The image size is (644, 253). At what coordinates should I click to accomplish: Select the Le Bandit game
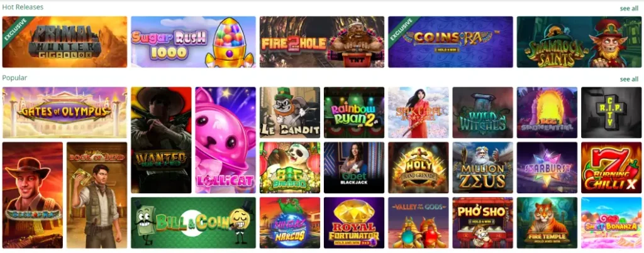pos(289,112)
